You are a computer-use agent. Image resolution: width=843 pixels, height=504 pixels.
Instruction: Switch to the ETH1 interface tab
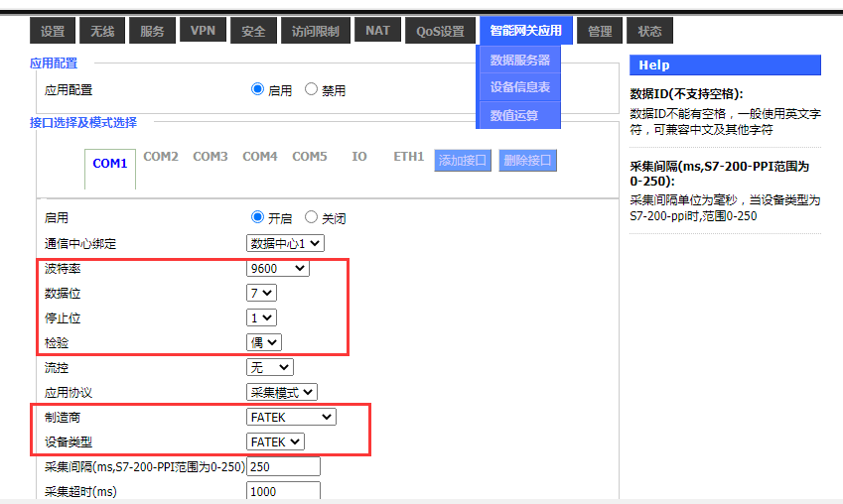(x=408, y=157)
